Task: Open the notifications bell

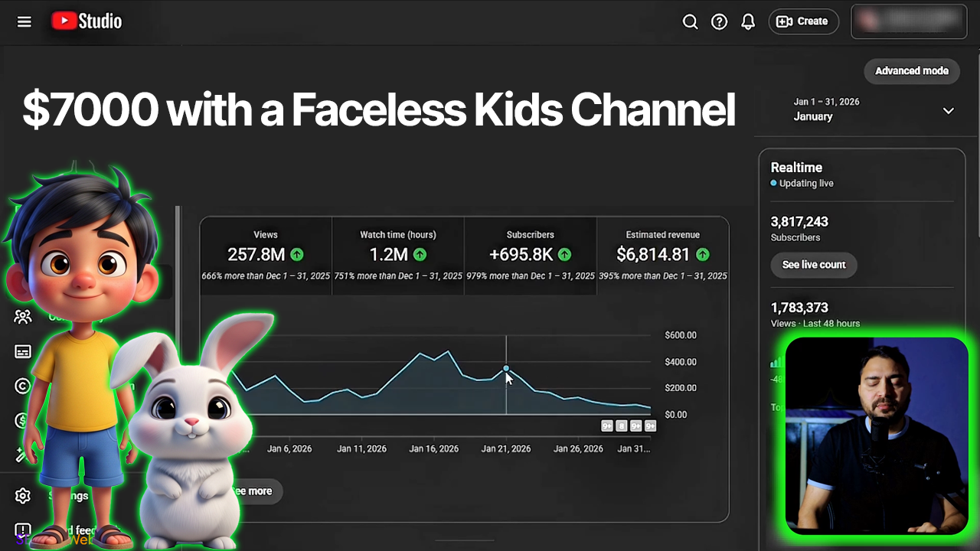Action: tap(748, 21)
